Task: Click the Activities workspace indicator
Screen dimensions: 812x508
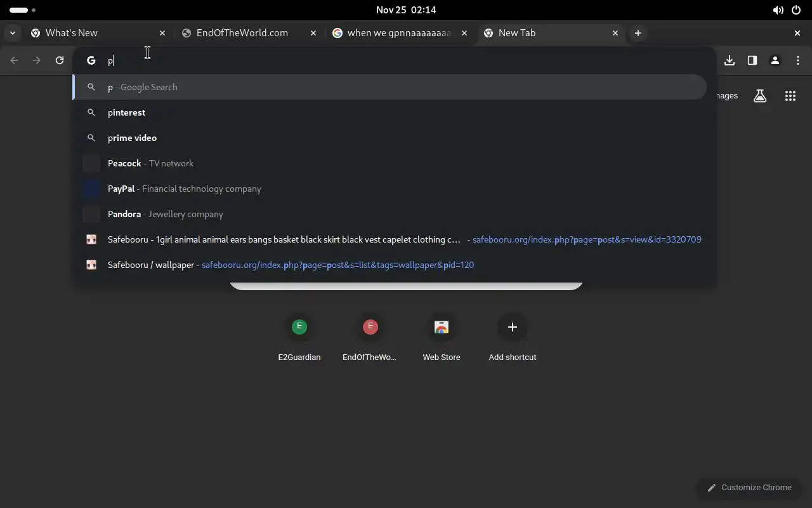Action: click(22, 10)
